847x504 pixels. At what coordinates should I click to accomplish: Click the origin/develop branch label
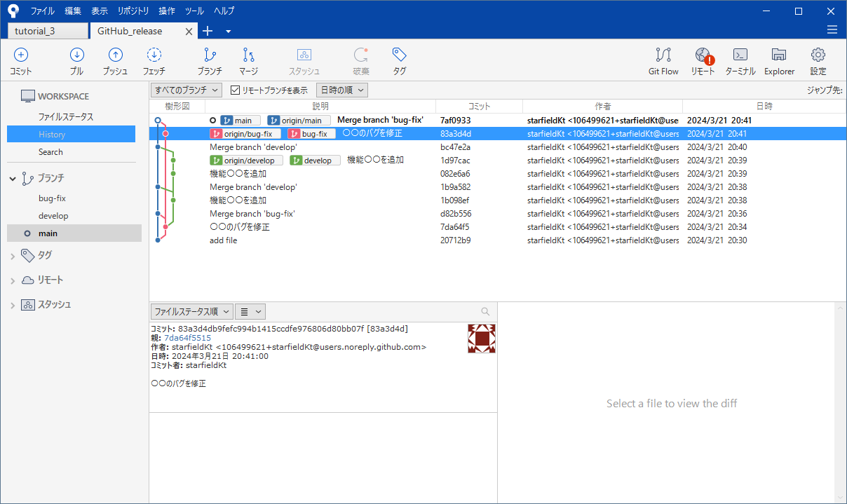[x=246, y=161]
